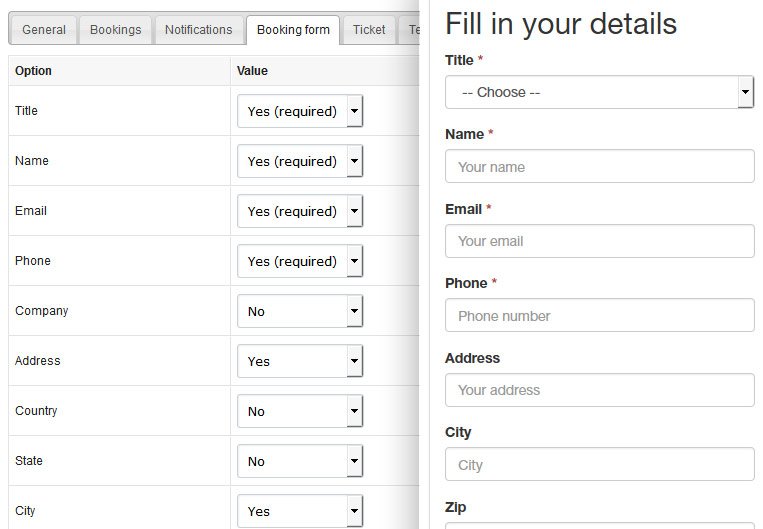Focus the City input field

[x=600, y=464]
